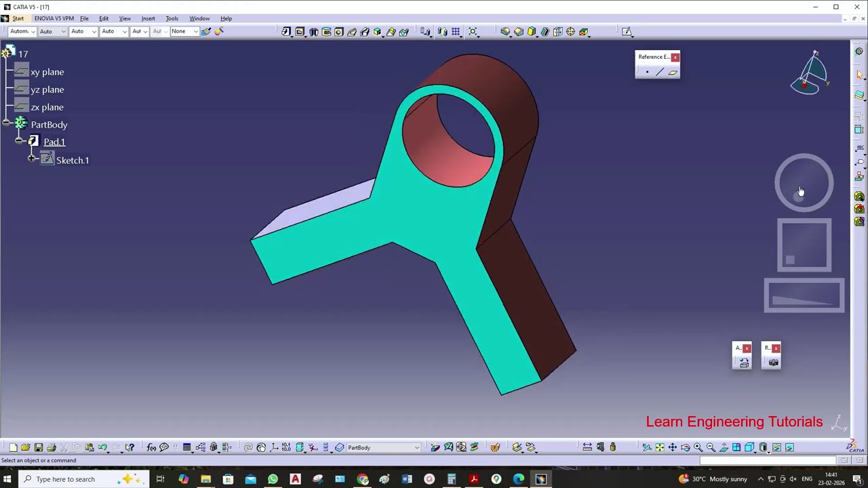Open the Window menu
The image size is (868, 488).
pyautogui.click(x=199, y=18)
